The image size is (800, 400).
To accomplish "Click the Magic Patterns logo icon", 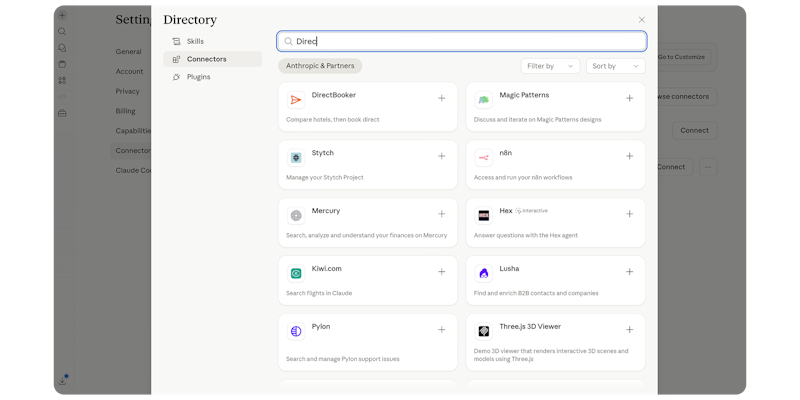I will 484,100.
